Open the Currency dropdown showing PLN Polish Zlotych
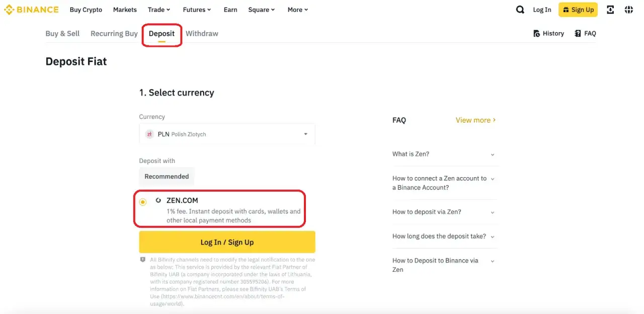This screenshot has width=644, height=314. (227, 134)
